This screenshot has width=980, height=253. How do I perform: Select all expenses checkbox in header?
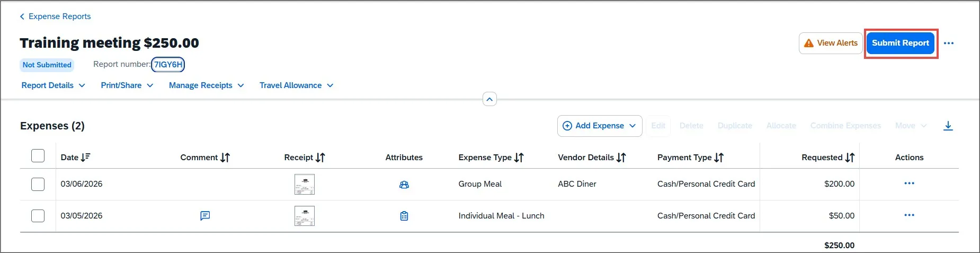point(38,156)
